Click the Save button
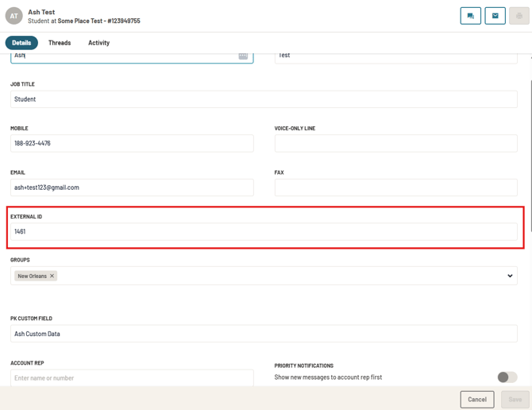 coord(515,400)
